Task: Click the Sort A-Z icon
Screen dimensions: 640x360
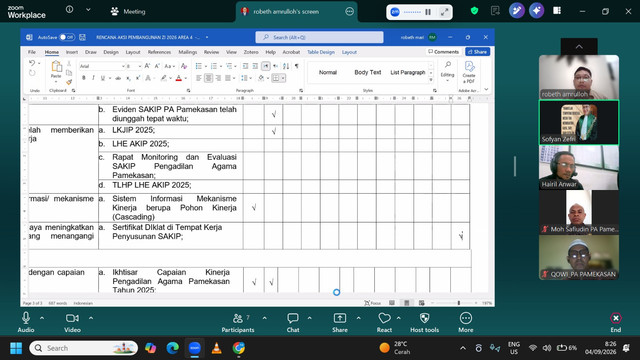Action: coord(286,66)
